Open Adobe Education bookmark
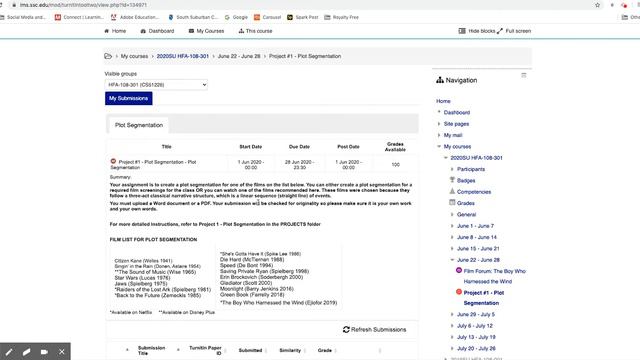The image size is (640, 360). pyautogui.click(x=135, y=17)
